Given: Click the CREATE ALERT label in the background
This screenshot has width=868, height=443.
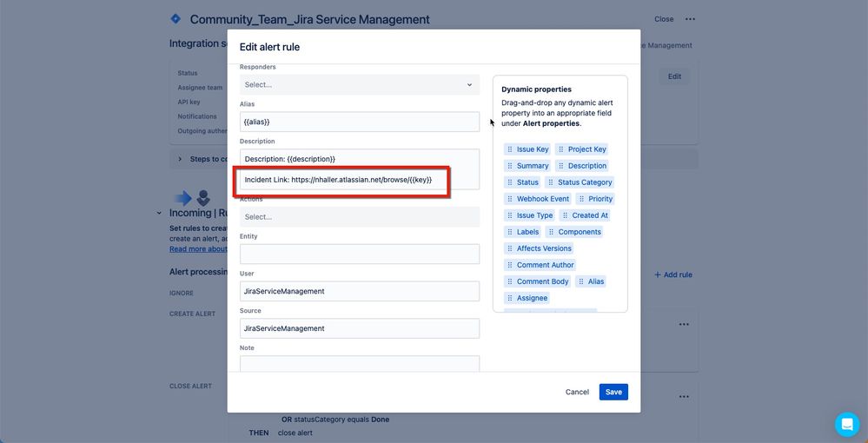Looking at the screenshot, I should tap(192, 314).
